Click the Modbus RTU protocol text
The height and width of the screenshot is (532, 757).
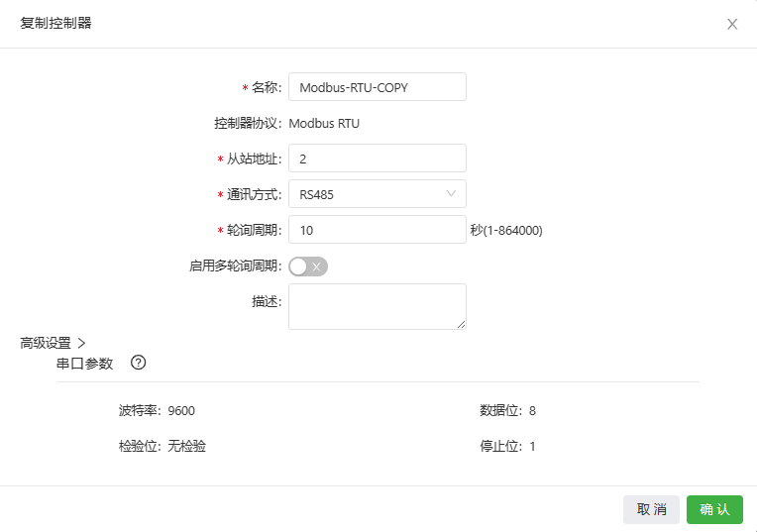[324, 124]
